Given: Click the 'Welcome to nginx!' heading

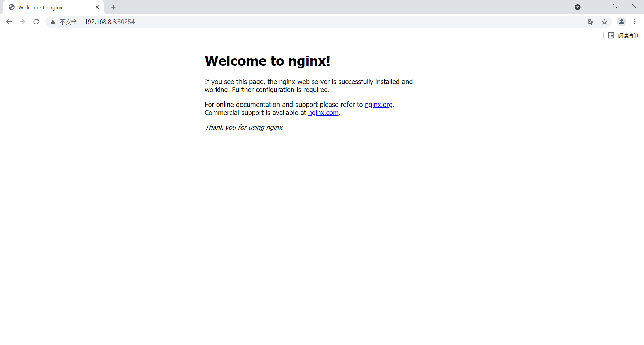Looking at the screenshot, I should pos(268,61).
